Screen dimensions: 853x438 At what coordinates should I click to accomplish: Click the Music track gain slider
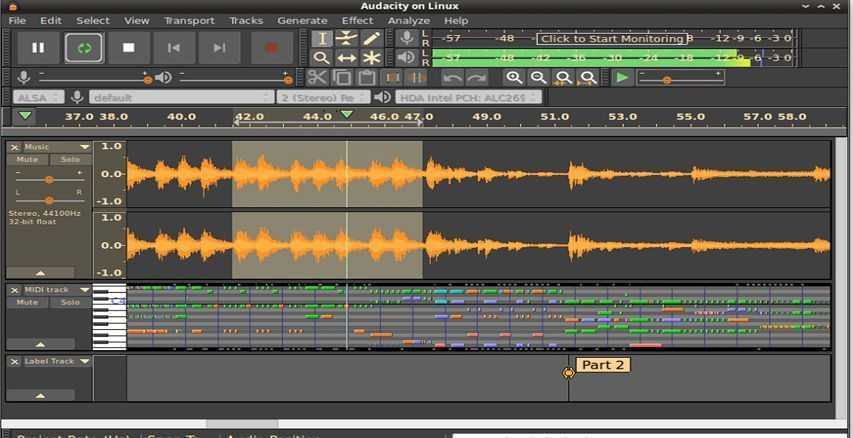(49, 179)
